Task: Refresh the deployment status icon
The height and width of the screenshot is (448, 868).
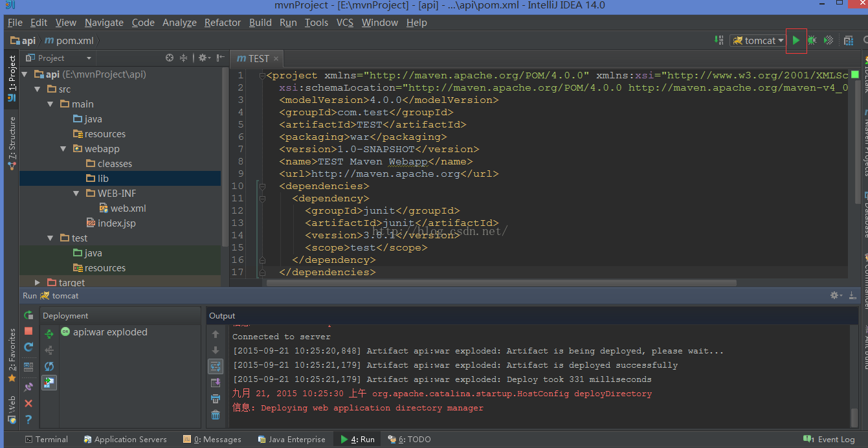Action: (49, 366)
